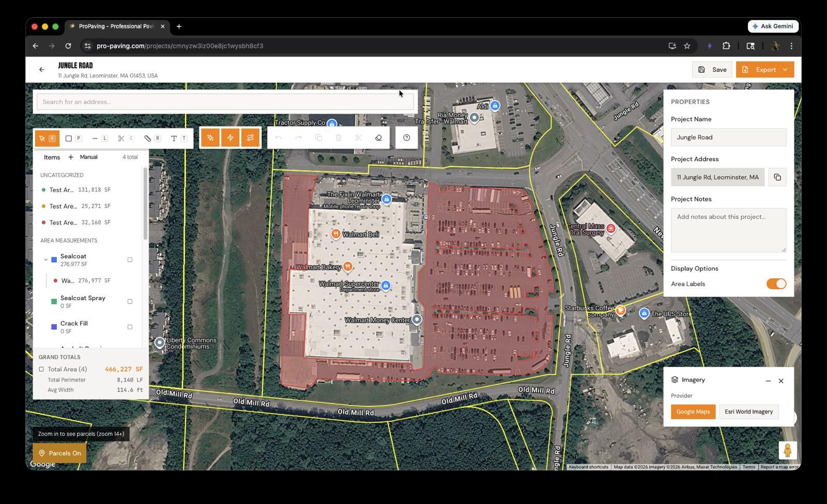The width and height of the screenshot is (827, 504).
Task: Click the items list scrollbar
Action: click(x=145, y=204)
